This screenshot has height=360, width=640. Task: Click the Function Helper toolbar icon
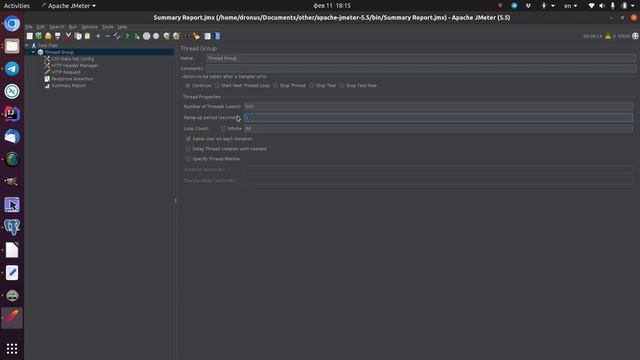(207, 36)
